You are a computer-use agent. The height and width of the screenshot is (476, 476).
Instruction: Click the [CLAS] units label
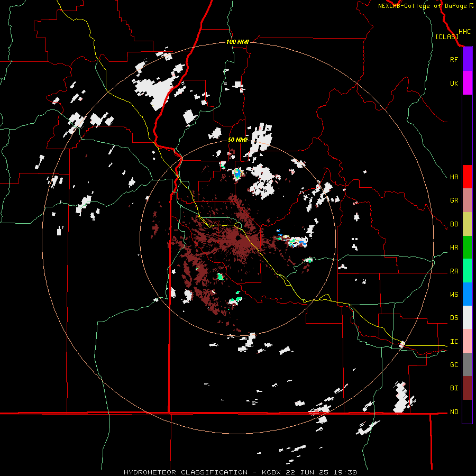447,36
